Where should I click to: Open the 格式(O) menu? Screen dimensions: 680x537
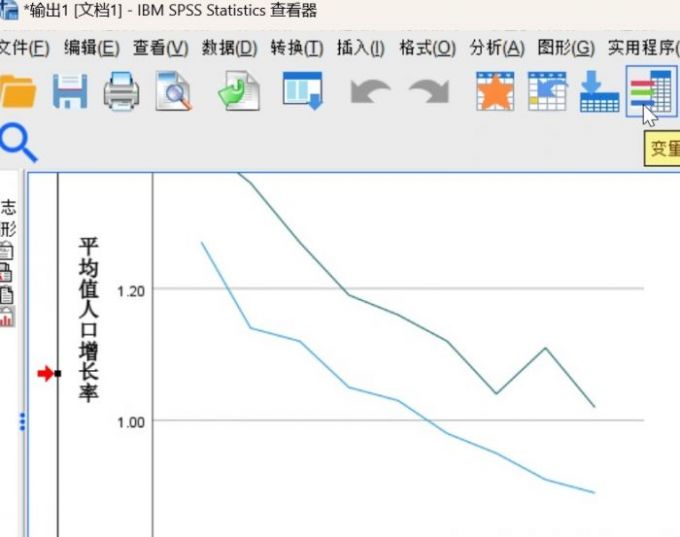click(x=428, y=48)
